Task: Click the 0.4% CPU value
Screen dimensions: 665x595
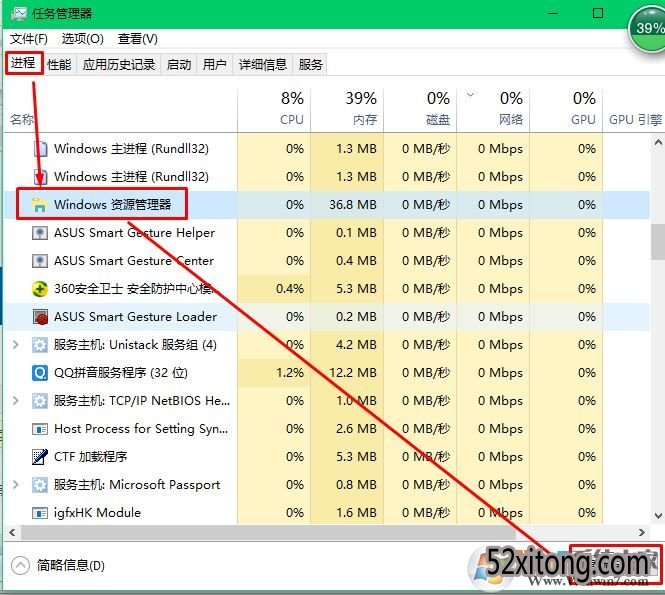Action: coord(290,289)
